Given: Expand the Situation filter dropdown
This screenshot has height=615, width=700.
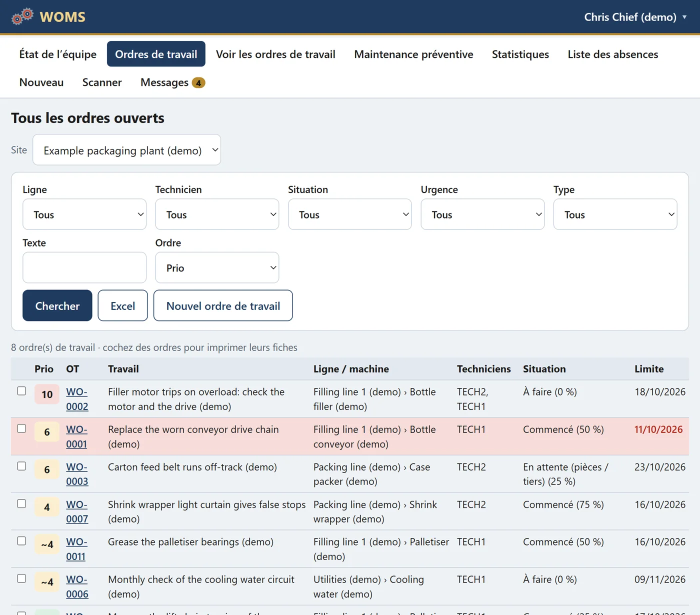Looking at the screenshot, I should [350, 214].
